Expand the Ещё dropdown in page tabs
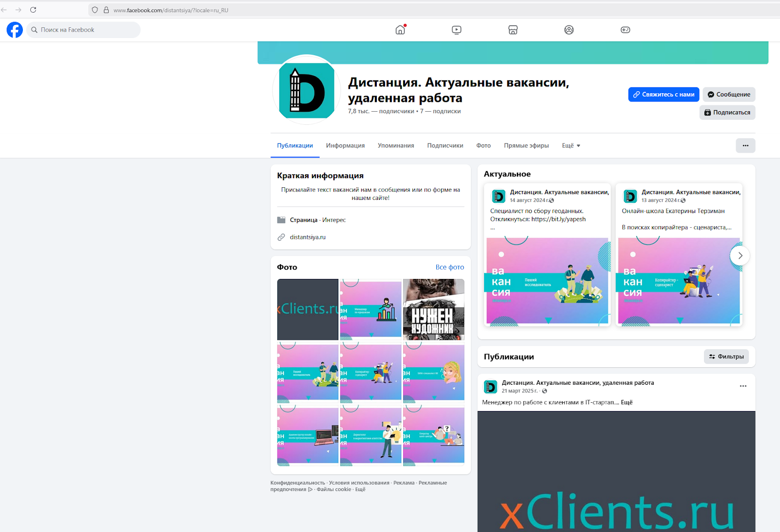 (x=571, y=145)
